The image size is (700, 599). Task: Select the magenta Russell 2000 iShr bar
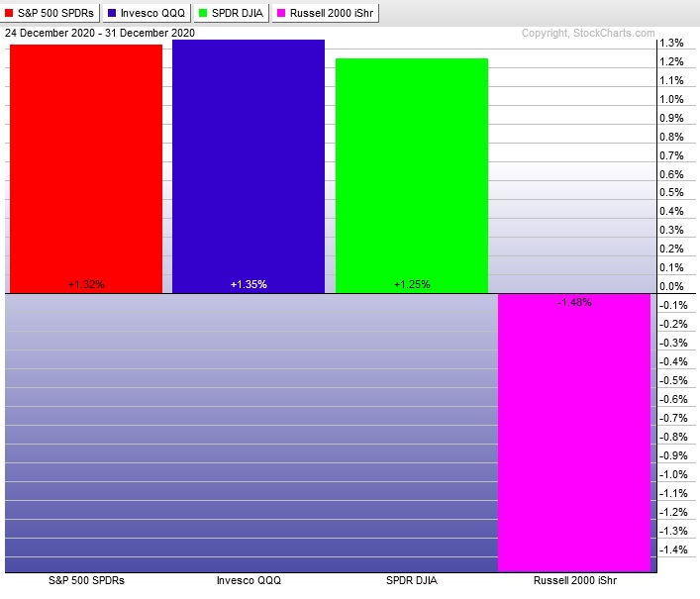[574, 433]
